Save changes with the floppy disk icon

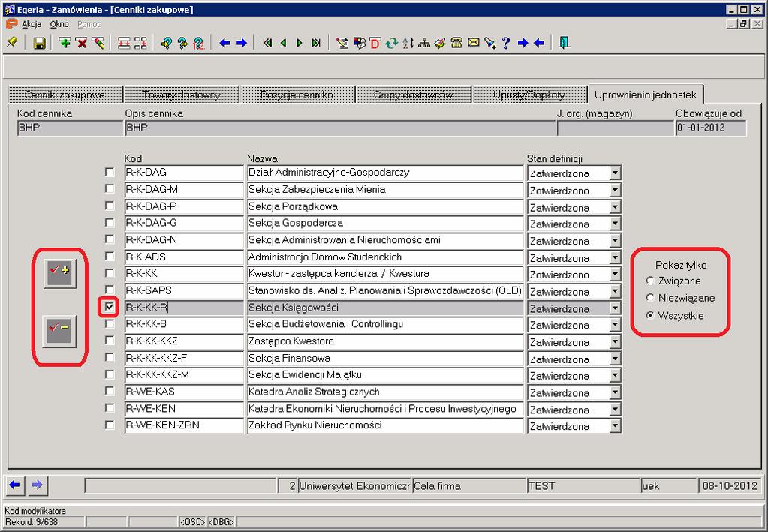pyautogui.click(x=39, y=43)
